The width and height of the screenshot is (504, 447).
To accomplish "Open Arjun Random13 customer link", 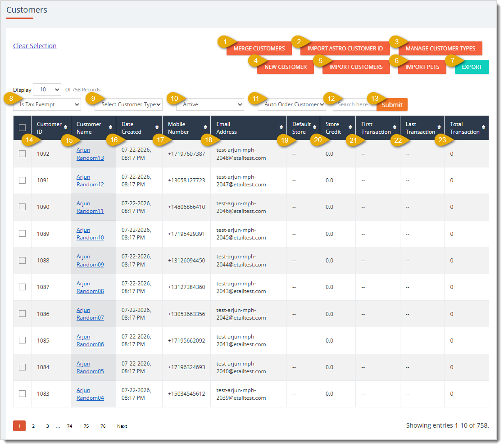I will coord(90,154).
